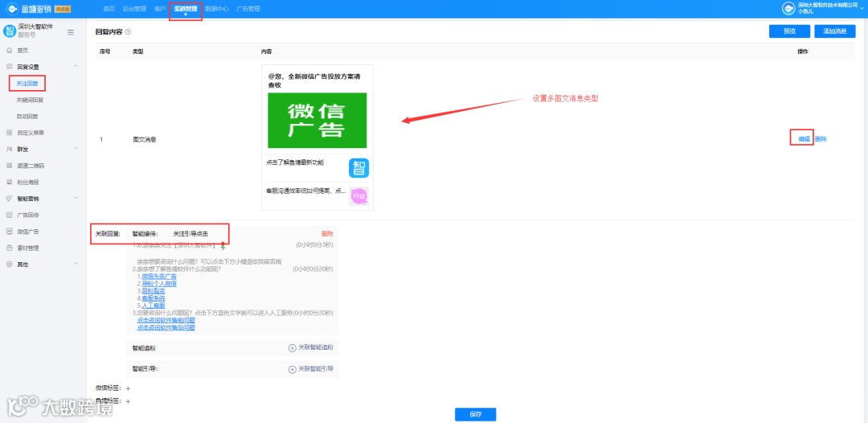The width and height of the screenshot is (868, 423).
Task: Click the 图文消息 type cell
Action: click(x=145, y=139)
